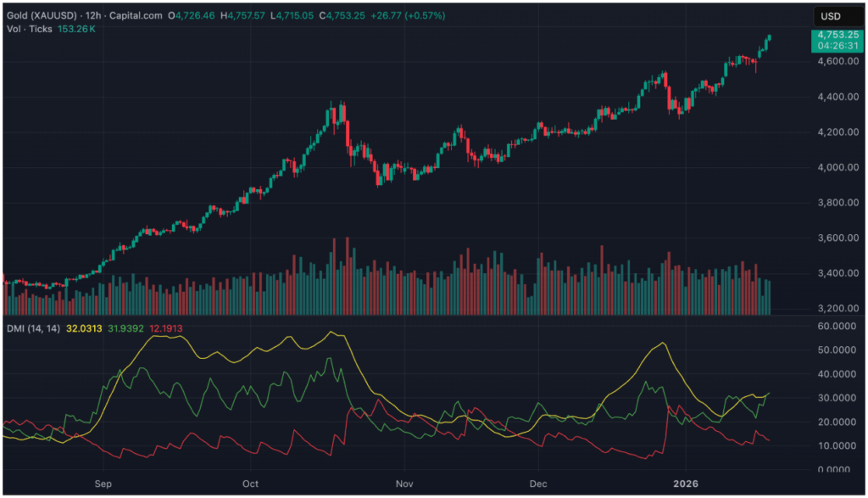
Task: Click the bar countdown timer 04:26:31
Action: (837, 46)
